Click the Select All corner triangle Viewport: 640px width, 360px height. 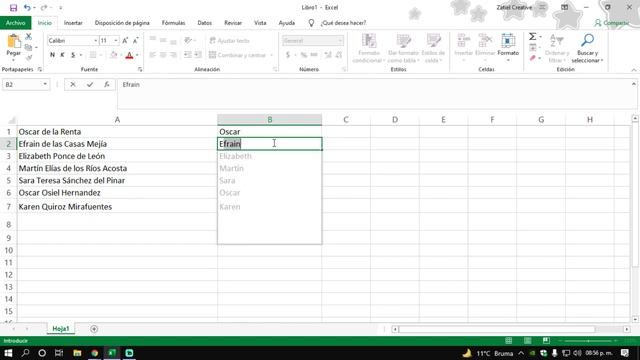11,120
